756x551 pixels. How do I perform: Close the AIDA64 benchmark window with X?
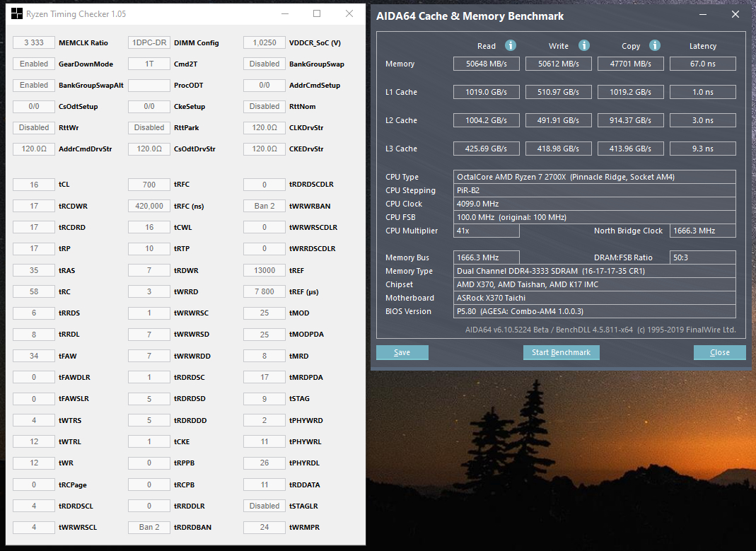(735, 14)
